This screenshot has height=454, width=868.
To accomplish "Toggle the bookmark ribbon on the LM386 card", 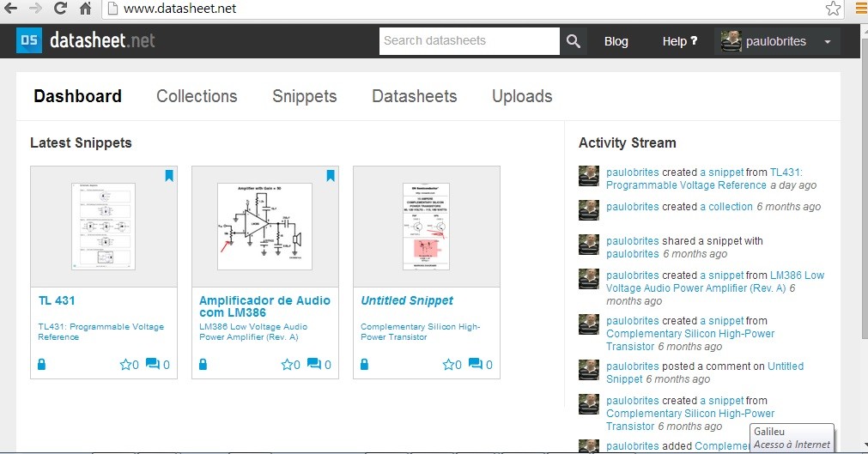I will pos(331,176).
